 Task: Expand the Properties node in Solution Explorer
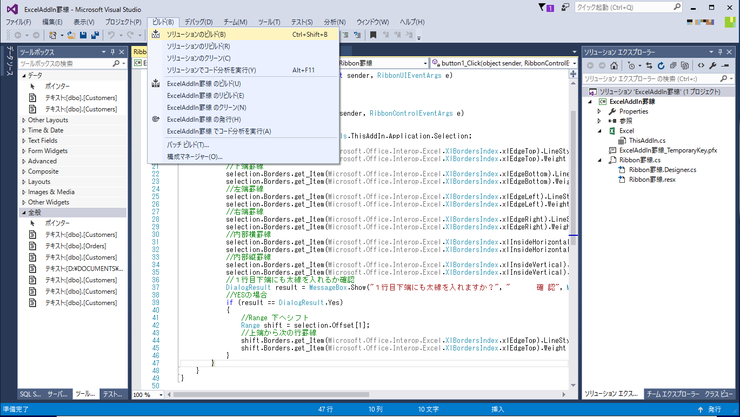599,111
